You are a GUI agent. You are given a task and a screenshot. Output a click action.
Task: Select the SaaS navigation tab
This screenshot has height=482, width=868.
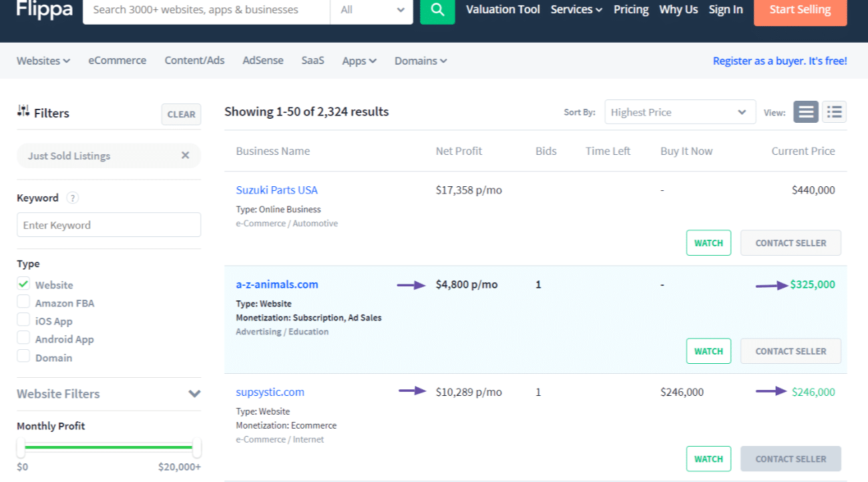[312, 60]
